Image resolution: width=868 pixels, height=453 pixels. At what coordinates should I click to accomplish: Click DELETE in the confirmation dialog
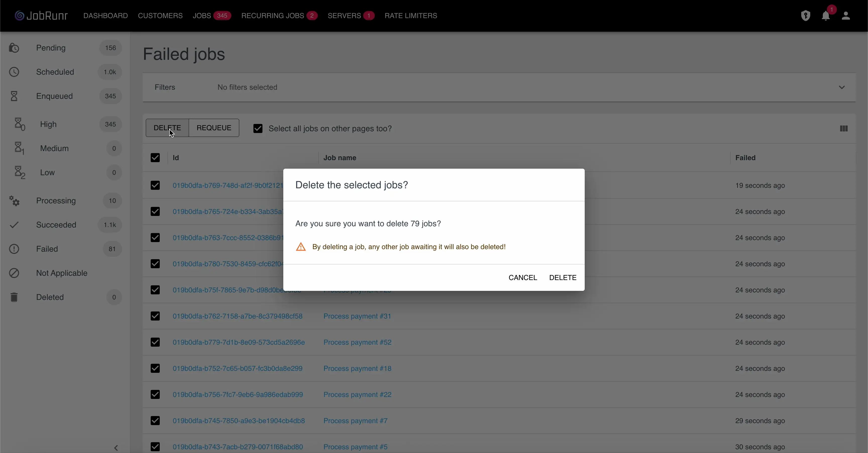coord(562,277)
